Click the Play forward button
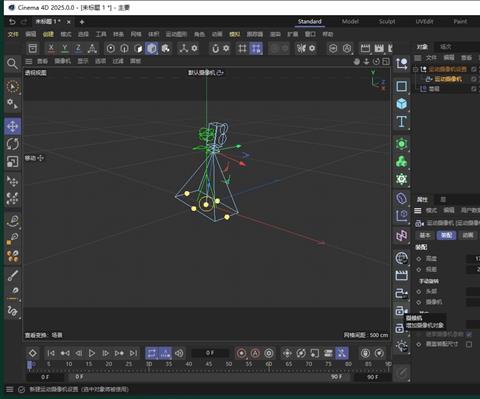The image size is (480, 399). pos(92,353)
